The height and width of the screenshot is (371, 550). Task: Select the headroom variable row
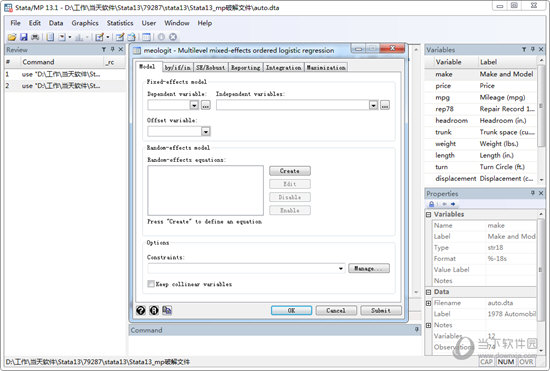click(x=481, y=120)
